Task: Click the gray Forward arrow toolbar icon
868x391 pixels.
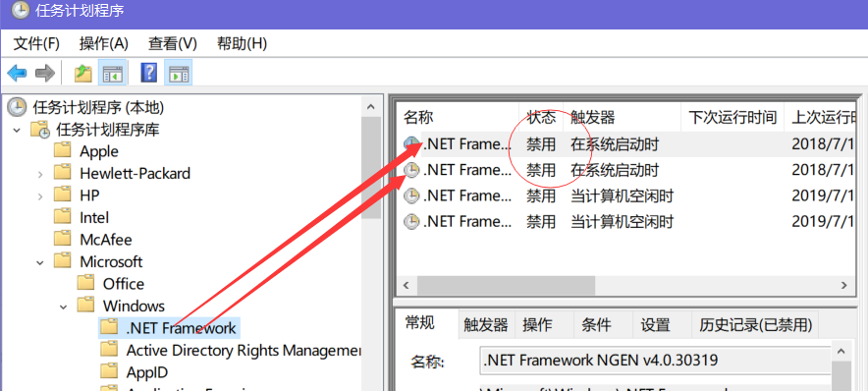Action: click(x=45, y=73)
